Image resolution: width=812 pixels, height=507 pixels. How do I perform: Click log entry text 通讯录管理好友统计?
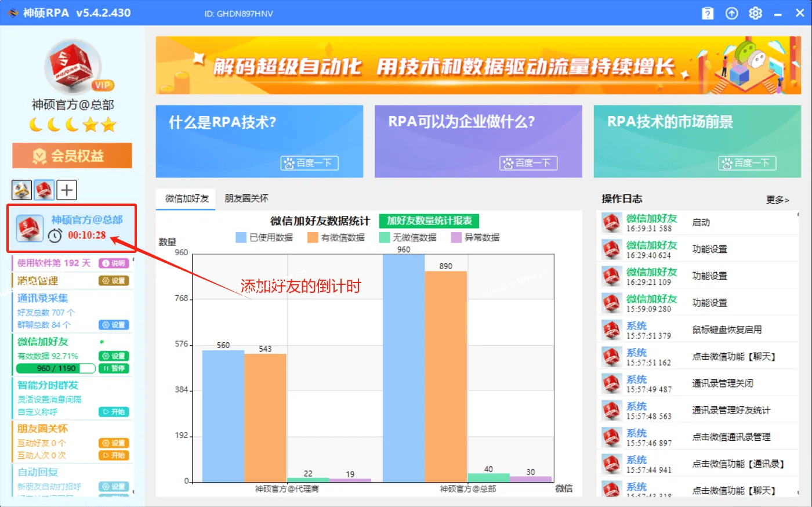[731, 410]
